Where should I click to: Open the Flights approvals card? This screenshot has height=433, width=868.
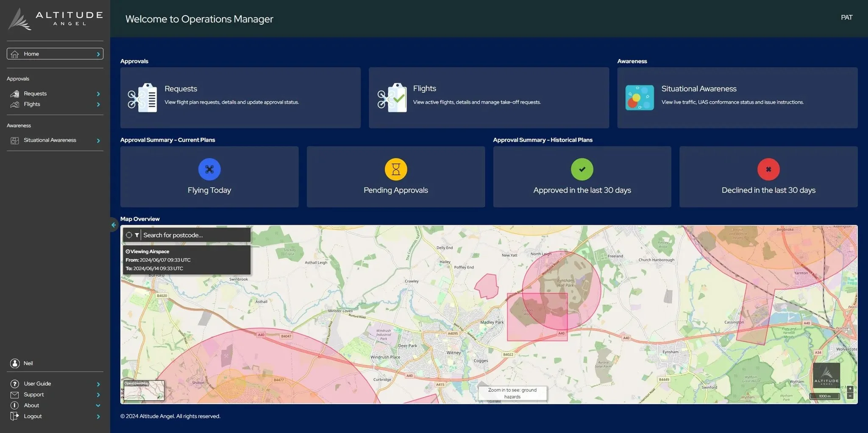click(489, 98)
